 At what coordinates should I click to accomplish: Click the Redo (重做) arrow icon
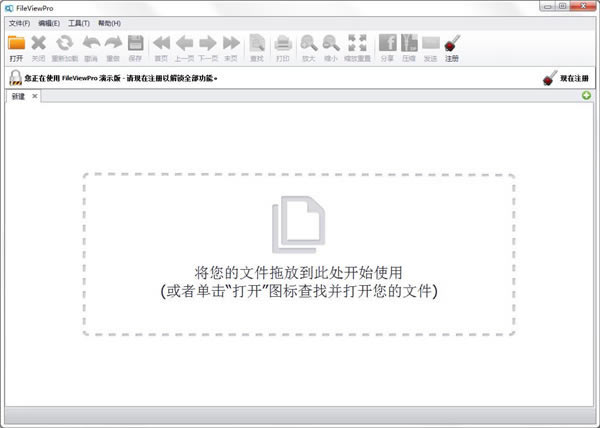pyautogui.click(x=113, y=43)
